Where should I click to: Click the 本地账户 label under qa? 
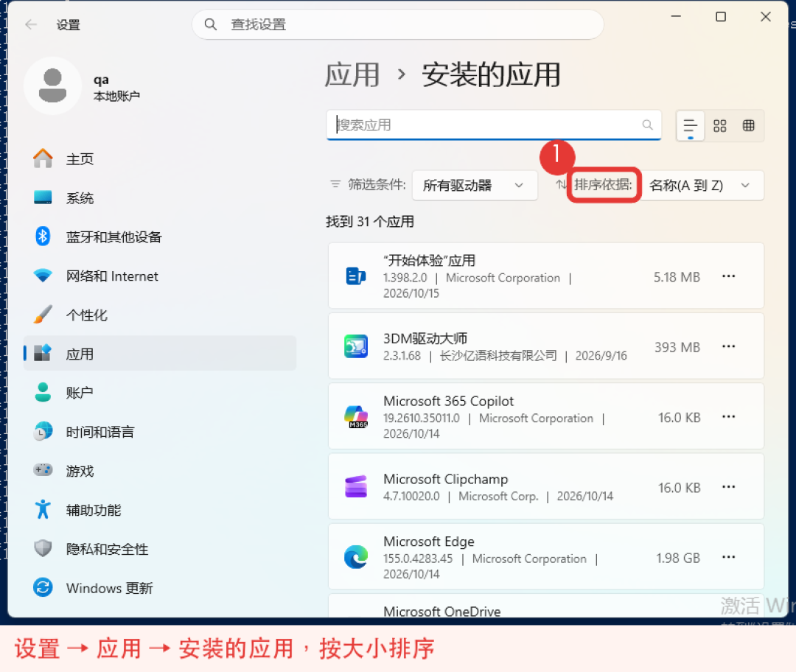click(x=116, y=96)
